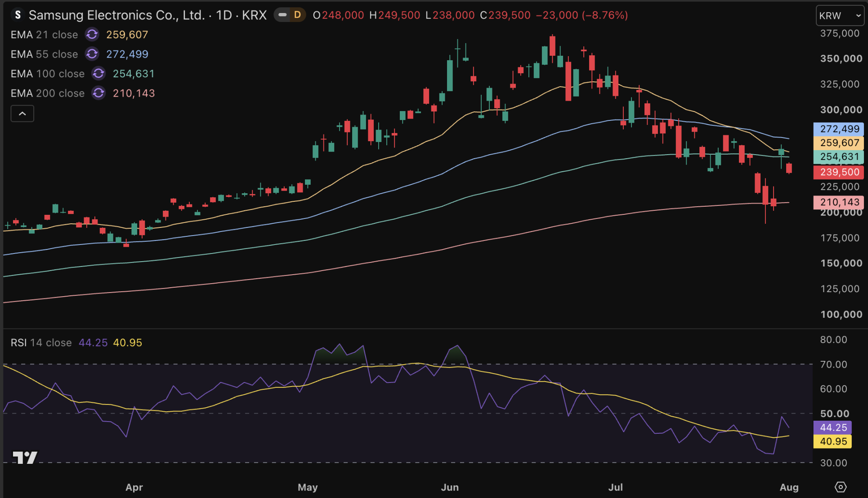Click the orange 259,607 price axis tag
The height and width of the screenshot is (498, 868).
click(x=839, y=143)
